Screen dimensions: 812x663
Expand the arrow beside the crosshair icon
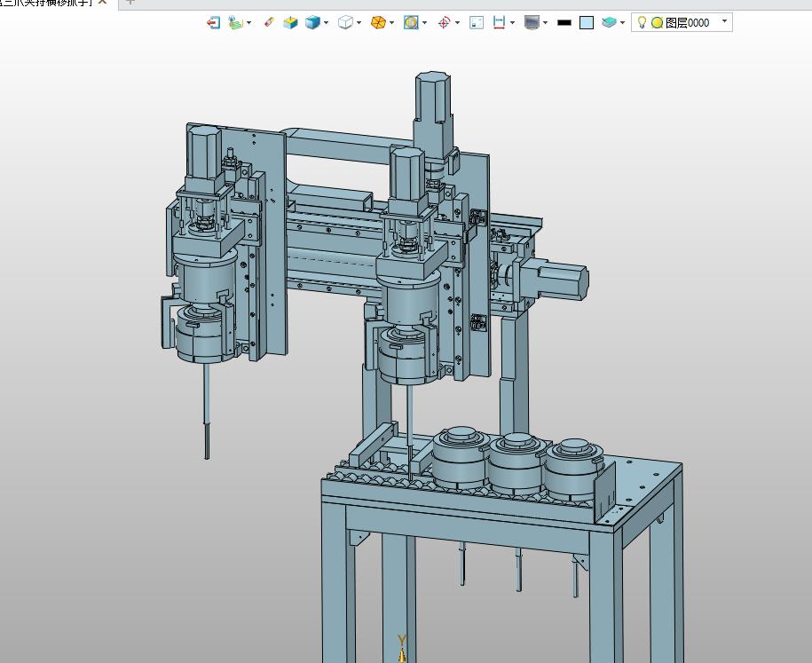click(x=458, y=23)
